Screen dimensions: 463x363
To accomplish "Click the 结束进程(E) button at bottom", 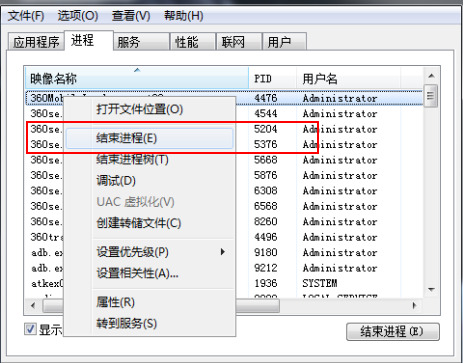I will [393, 332].
